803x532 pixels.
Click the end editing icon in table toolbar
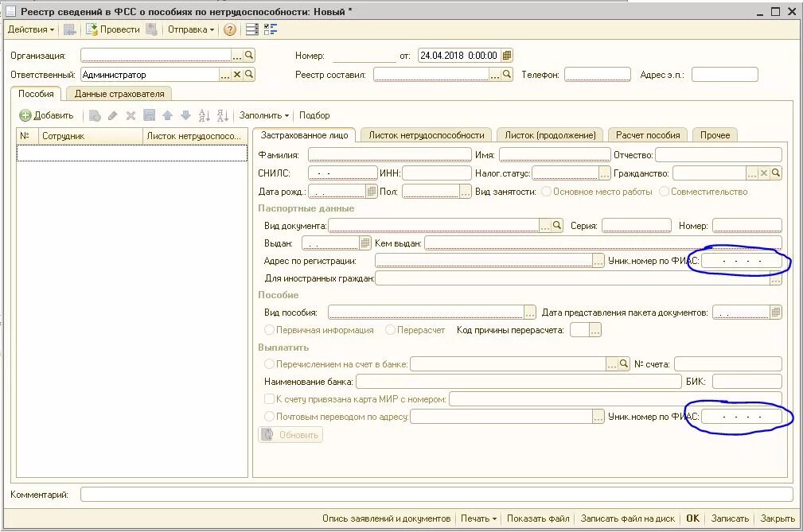coord(149,115)
